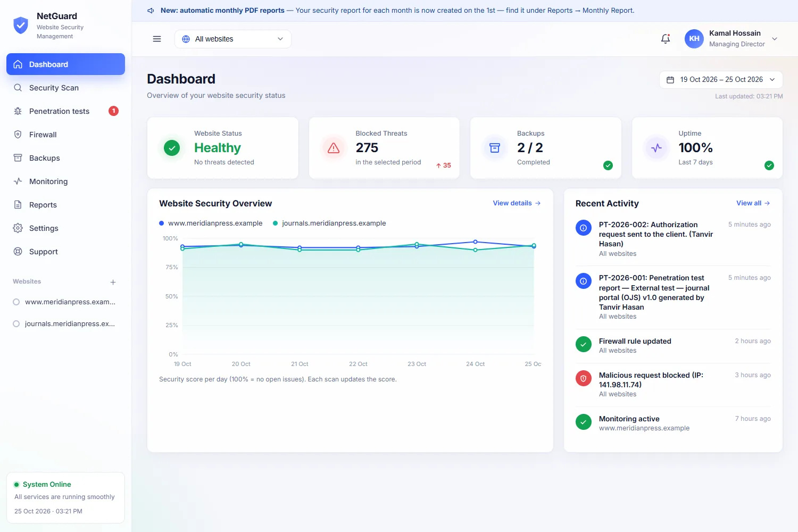This screenshot has height=532, width=798.
Task: Click the megaphone announcement icon
Action: [151, 11]
